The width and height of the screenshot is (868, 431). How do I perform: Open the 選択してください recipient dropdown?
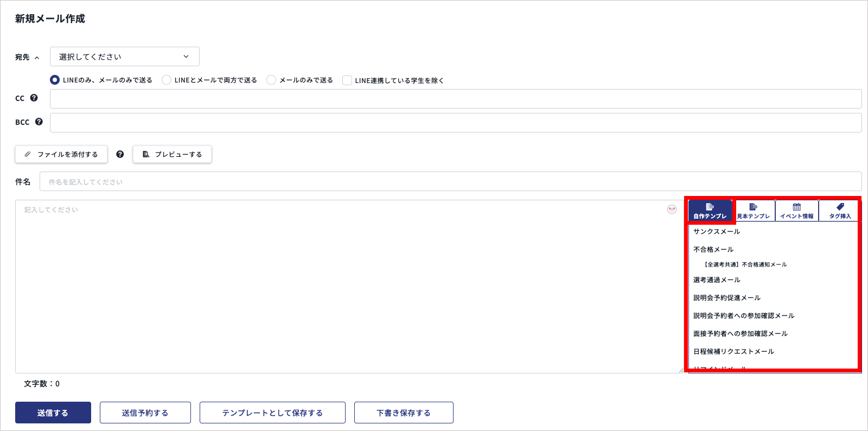click(125, 56)
